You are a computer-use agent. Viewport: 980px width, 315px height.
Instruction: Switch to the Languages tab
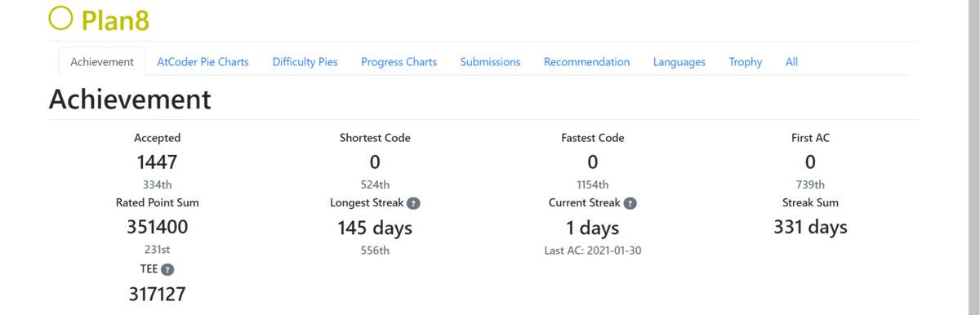(679, 62)
